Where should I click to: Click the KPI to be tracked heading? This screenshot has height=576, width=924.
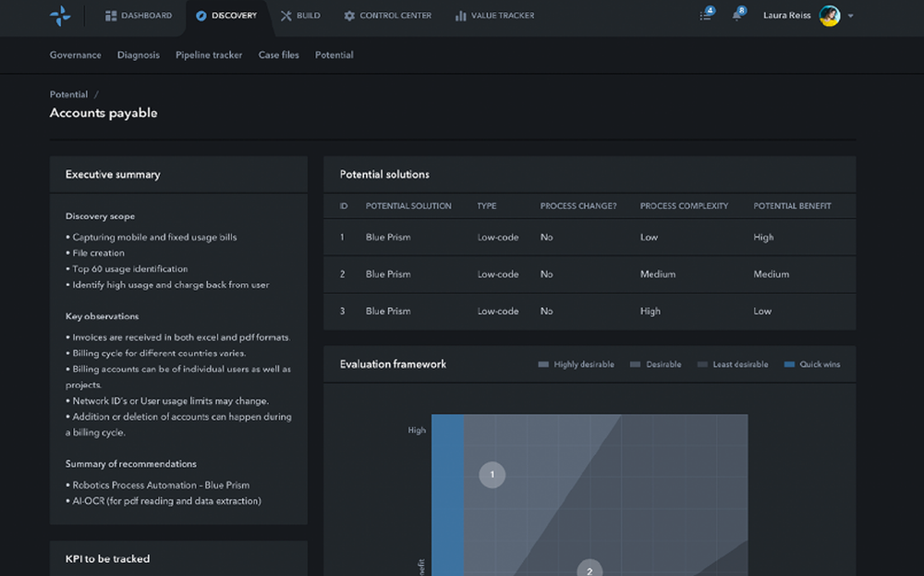click(107, 559)
